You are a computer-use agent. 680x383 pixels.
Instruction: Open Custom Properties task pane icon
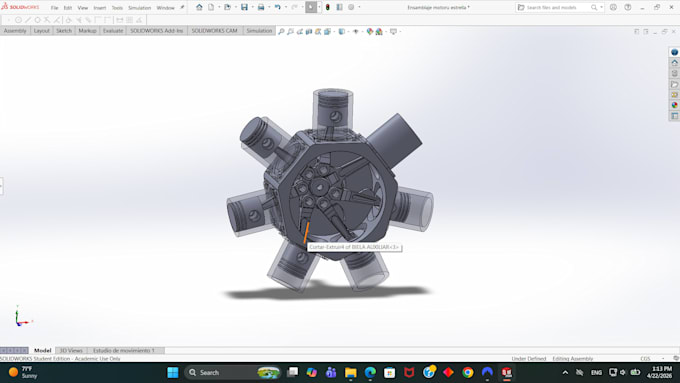point(674,116)
